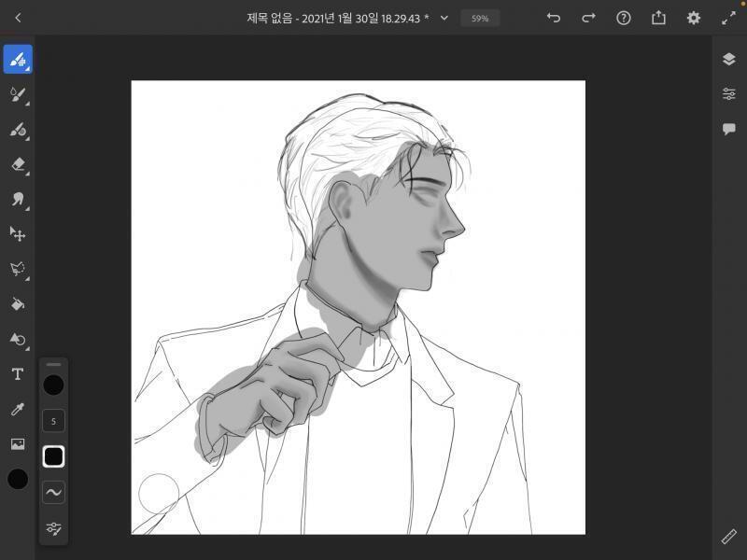
Task: Open app settings gear
Action: (x=694, y=18)
